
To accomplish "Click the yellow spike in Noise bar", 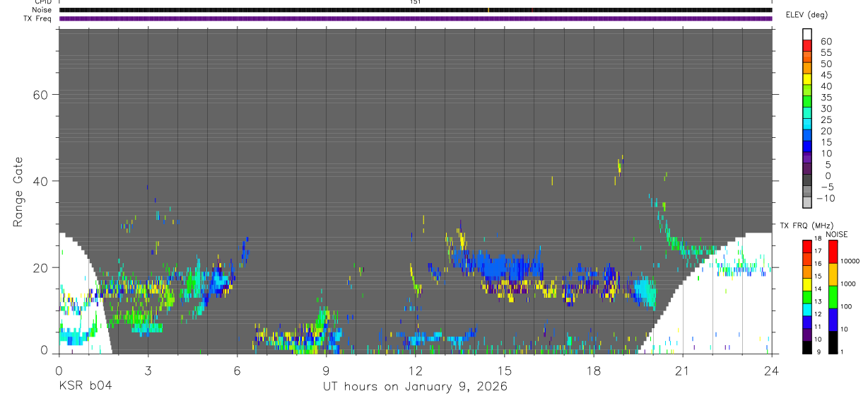I will click(x=488, y=10).
